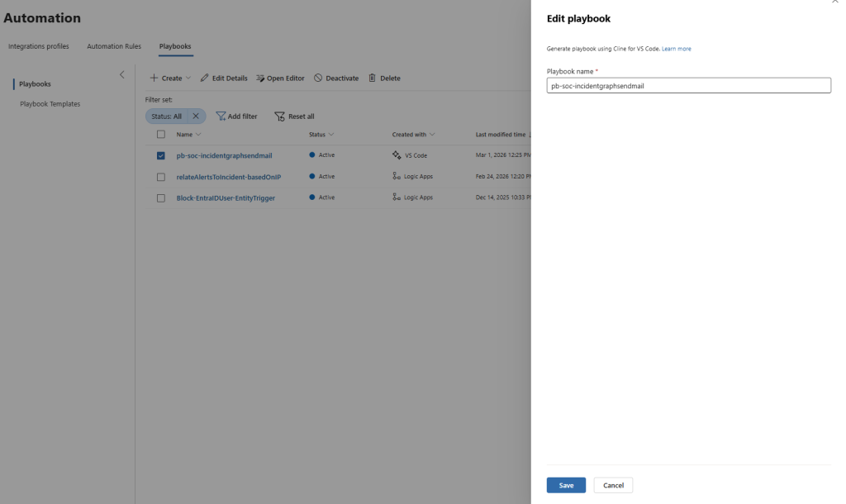This screenshot has width=846, height=504.
Task: Open the Learn more link
Action: (x=676, y=49)
